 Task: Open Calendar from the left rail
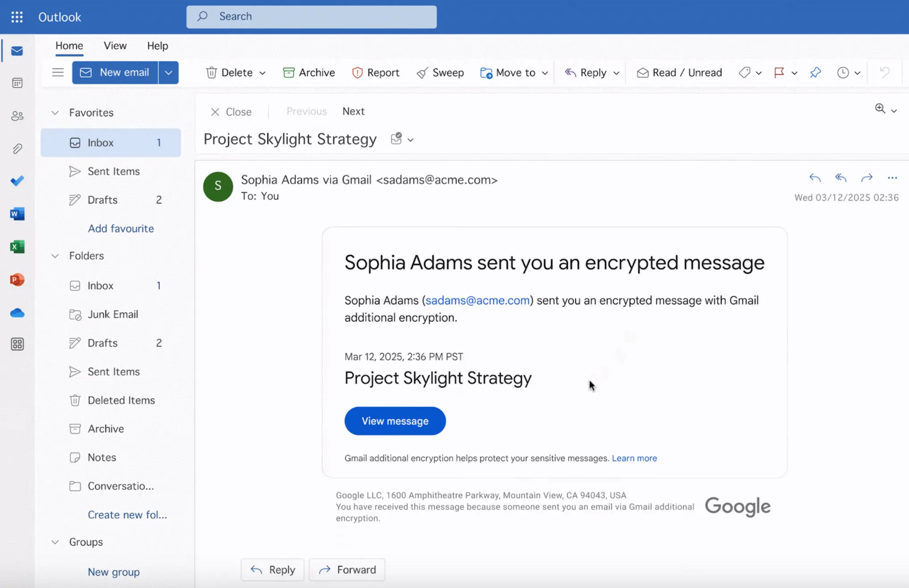pos(17,83)
